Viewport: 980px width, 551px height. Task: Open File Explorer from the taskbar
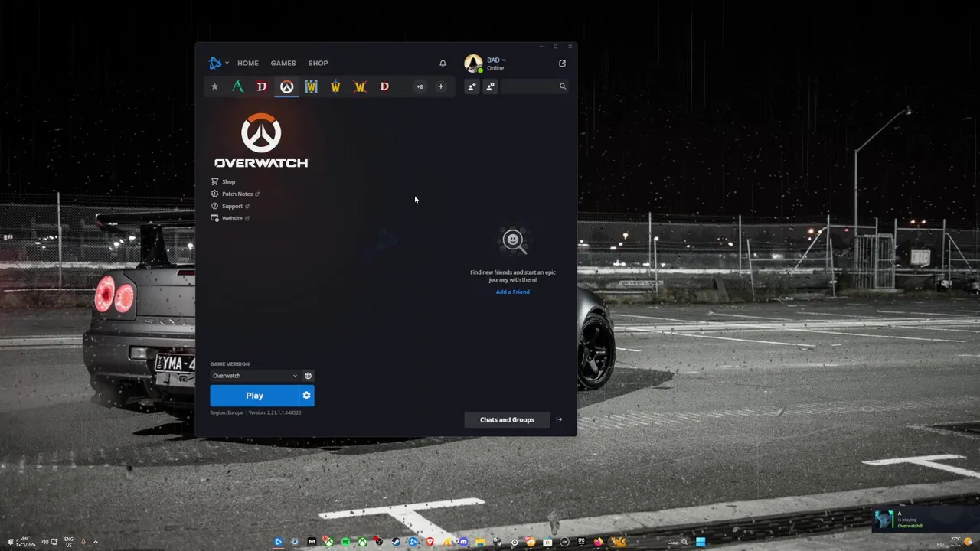pos(480,542)
